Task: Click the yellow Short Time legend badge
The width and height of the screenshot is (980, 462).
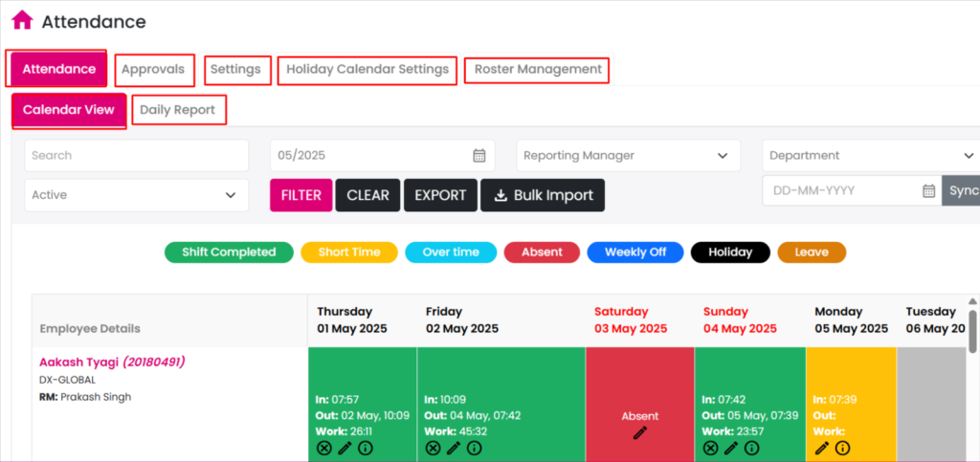Action: pyautogui.click(x=348, y=253)
